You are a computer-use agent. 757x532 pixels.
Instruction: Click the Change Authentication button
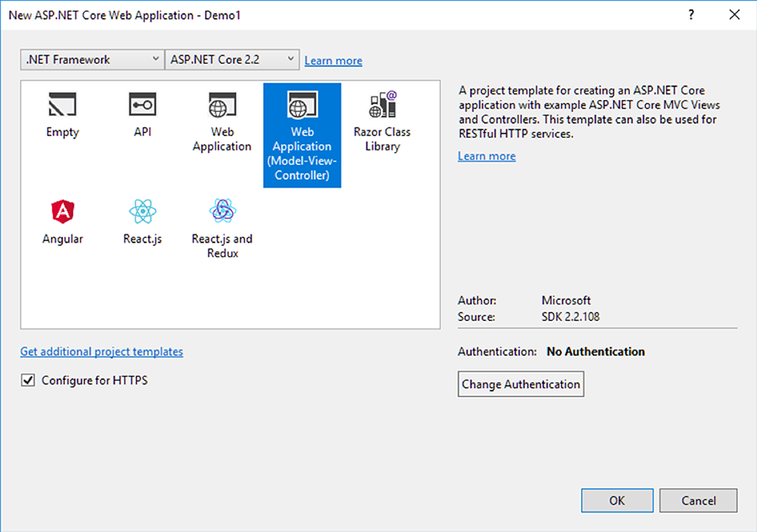(x=521, y=384)
